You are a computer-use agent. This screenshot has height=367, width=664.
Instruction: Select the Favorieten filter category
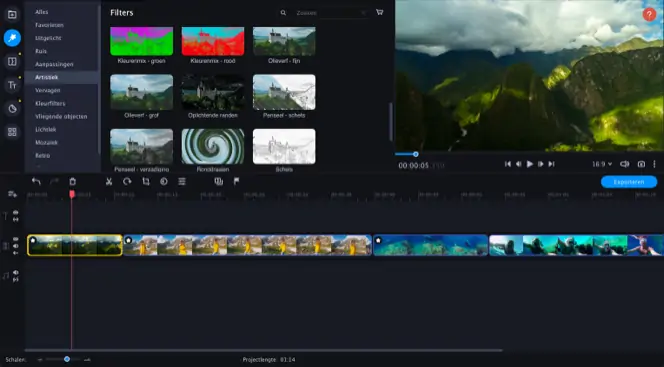click(x=49, y=25)
